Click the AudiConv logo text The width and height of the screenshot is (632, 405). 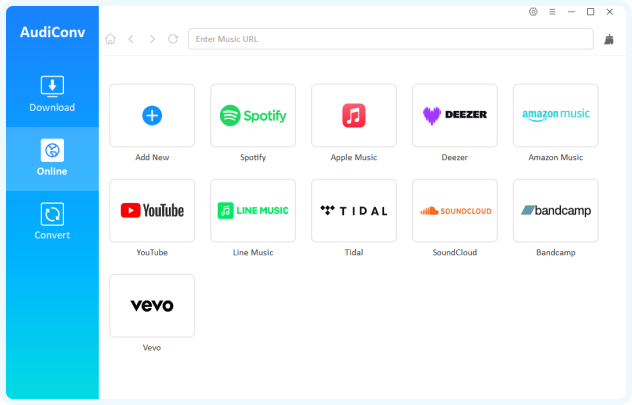coord(52,32)
